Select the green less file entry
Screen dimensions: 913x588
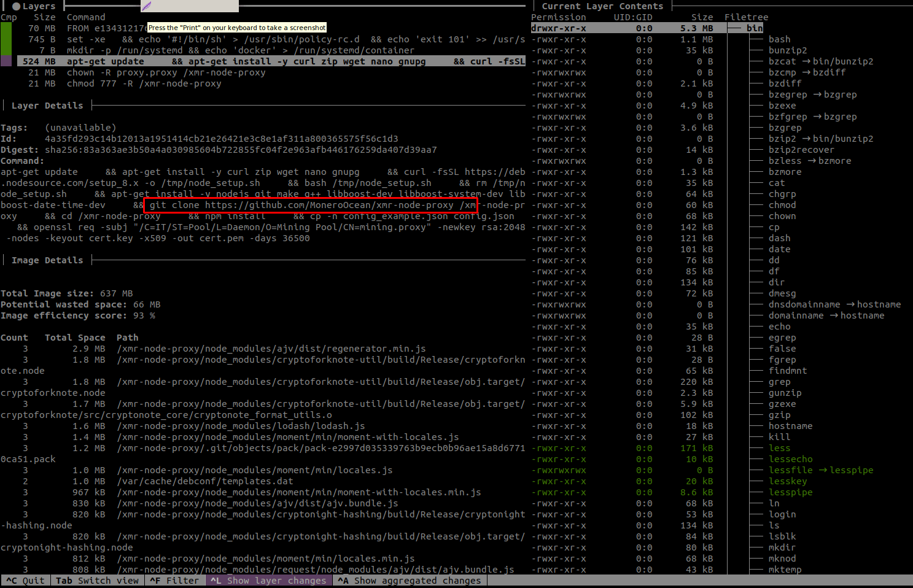780,448
